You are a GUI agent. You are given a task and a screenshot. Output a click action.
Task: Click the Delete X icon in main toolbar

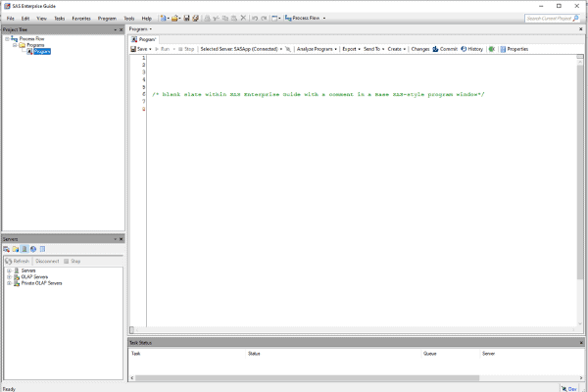(x=243, y=18)
